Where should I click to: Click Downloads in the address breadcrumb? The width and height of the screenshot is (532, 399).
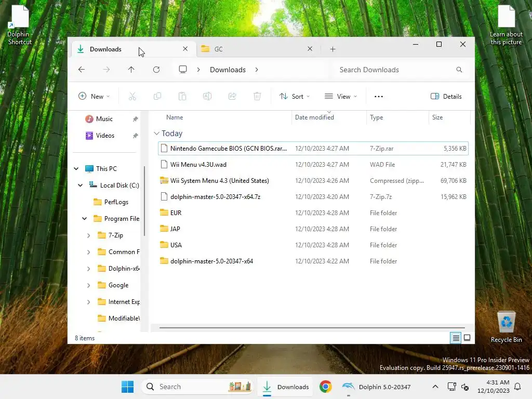tap(228, 70)
